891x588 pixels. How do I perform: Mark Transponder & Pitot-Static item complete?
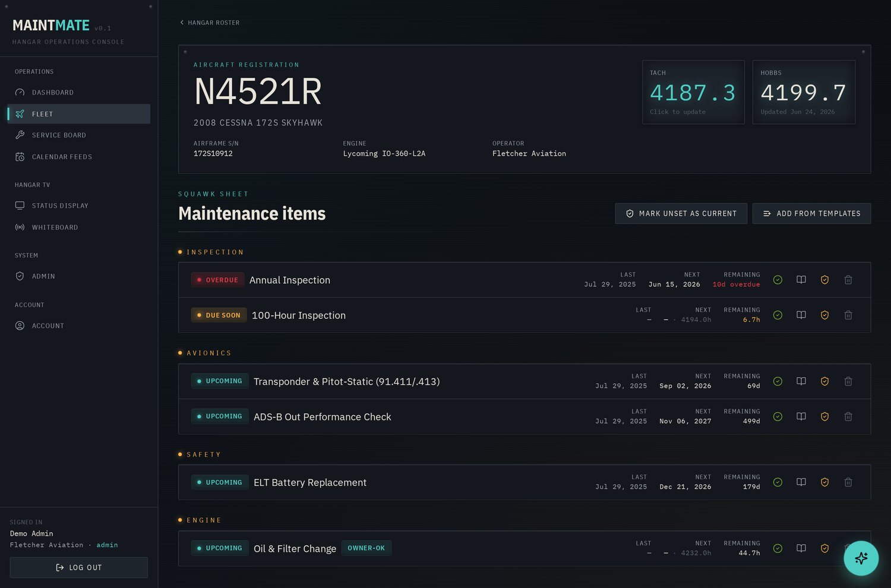[x=778, y=381]
